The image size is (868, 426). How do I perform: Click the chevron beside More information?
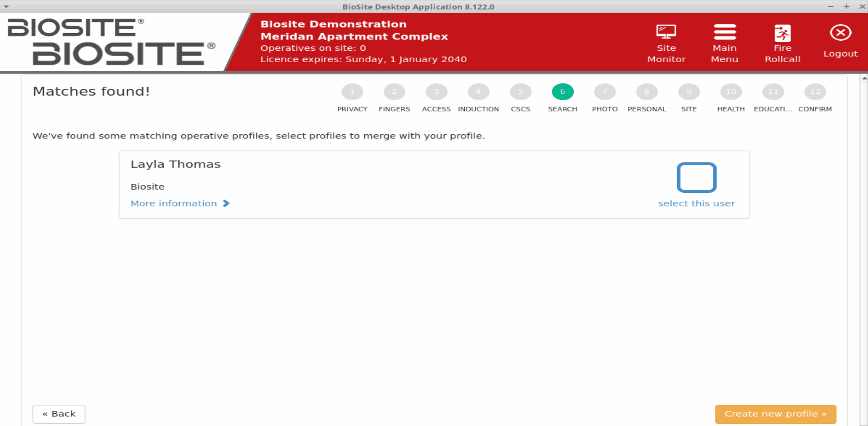[x=226, y=203]
